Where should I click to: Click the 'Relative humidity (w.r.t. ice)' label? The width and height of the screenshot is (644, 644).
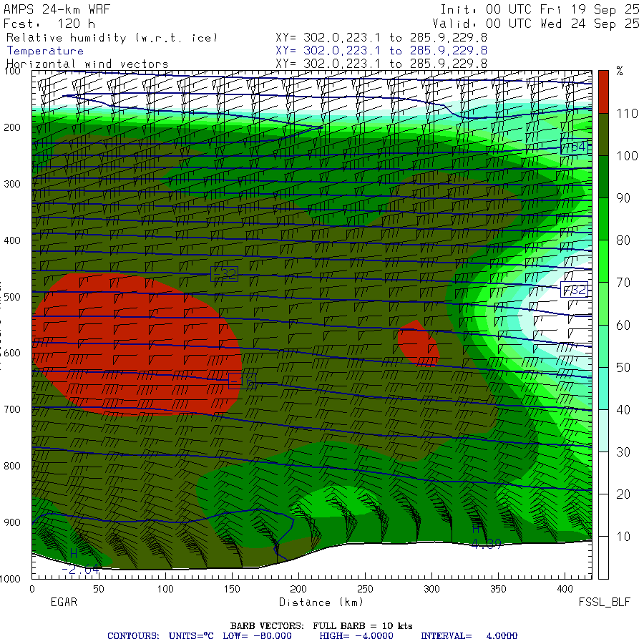(112, 38)
